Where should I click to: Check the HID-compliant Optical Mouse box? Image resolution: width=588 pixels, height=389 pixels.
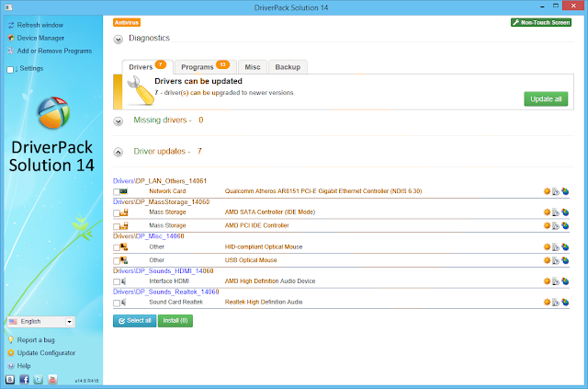117,247
